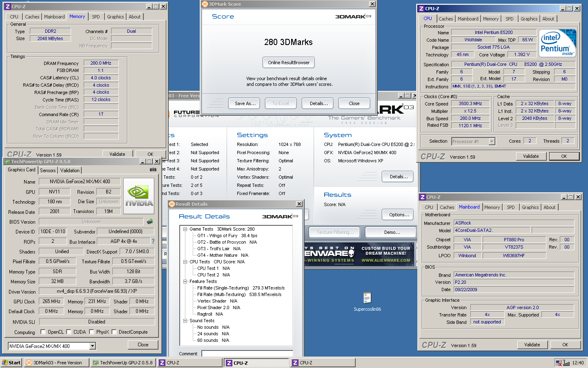Viewport: 588px width, 368px height.
Task: Select Sensors tab in GPU-Z
Action: (x=48, y=171)
